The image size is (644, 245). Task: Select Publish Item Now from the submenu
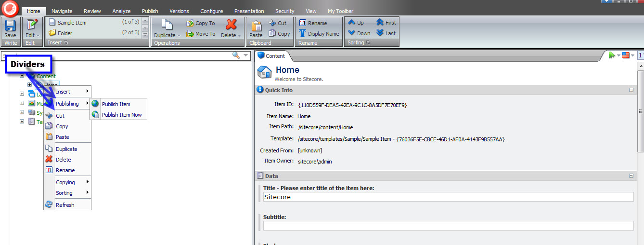coord(121,115)
